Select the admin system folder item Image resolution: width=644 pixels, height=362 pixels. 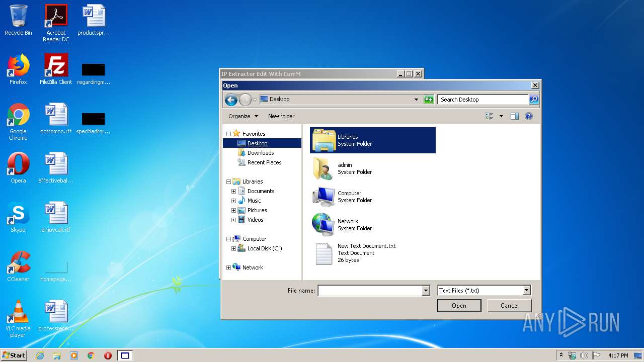click(x=373, y=168)
